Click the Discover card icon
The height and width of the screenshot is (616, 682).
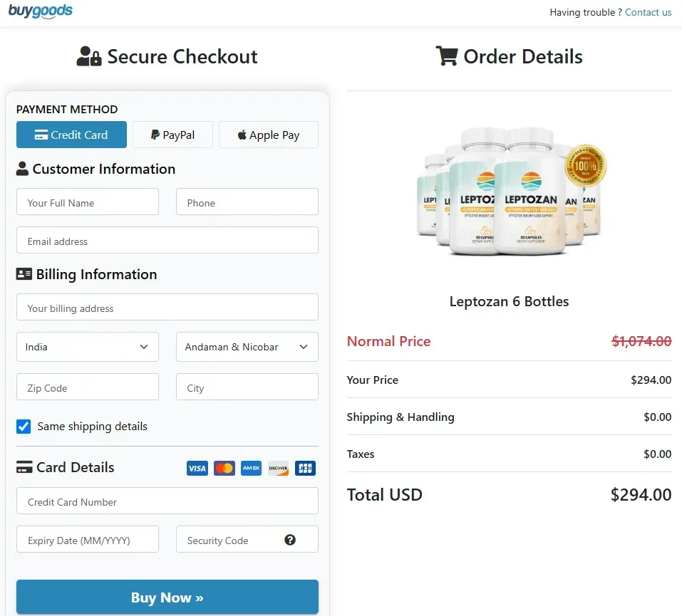click(278, 468)
